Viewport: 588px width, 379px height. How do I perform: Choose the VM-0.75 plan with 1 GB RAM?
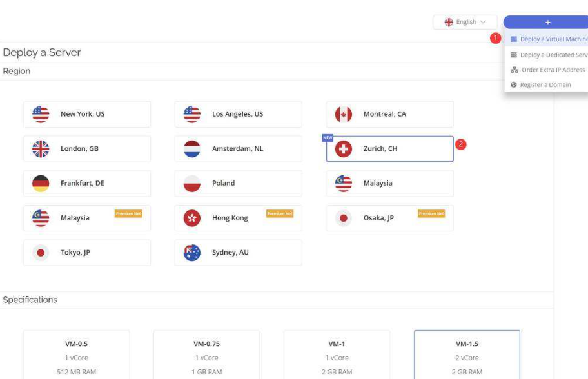[x=206, y=355]
